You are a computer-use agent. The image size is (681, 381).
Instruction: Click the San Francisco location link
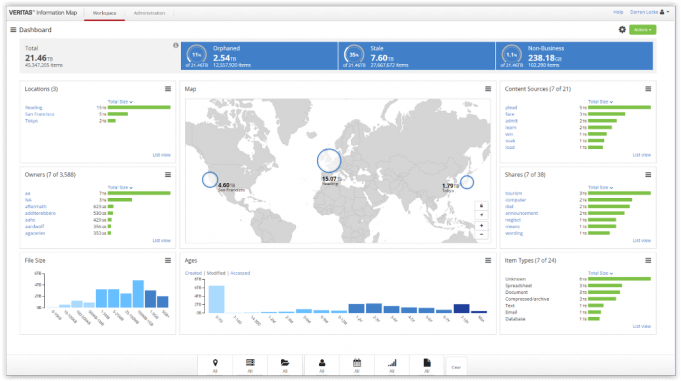40,114
